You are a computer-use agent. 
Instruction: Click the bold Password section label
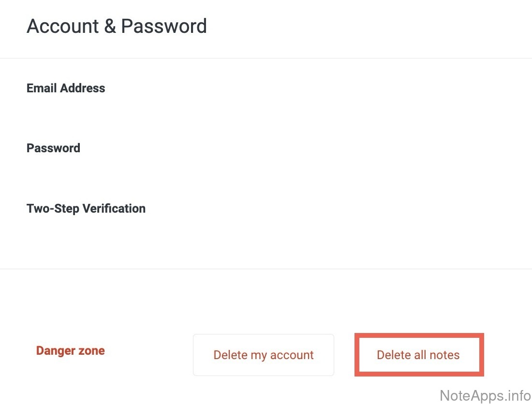(53, 148)
